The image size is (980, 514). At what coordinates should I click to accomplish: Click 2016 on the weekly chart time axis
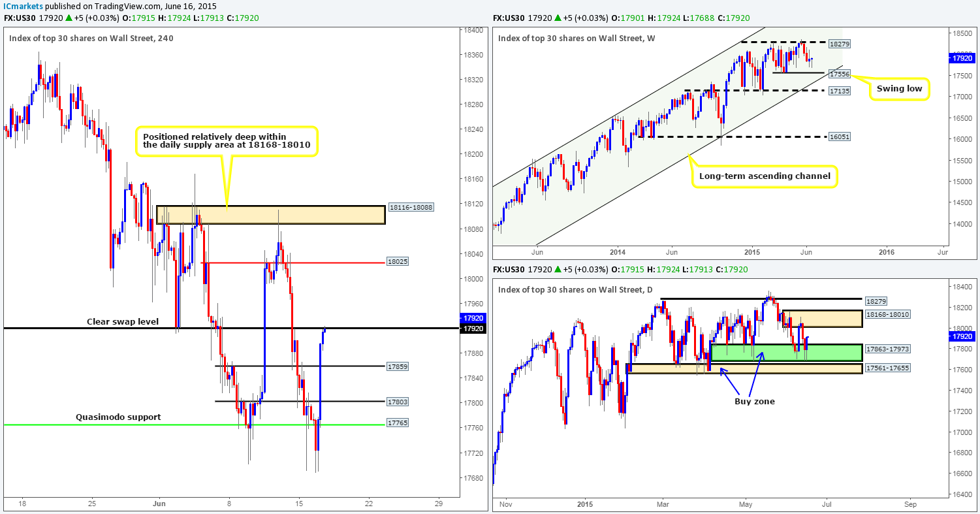tap(887, 251)
